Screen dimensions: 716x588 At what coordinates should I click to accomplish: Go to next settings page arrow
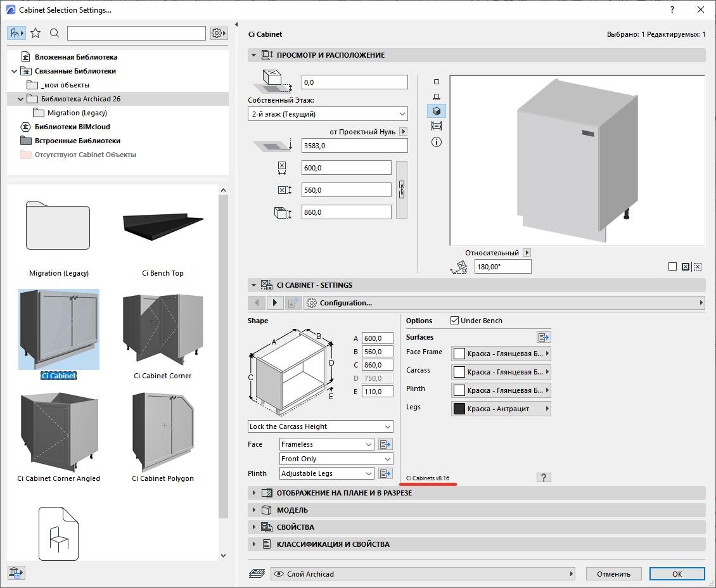click(274, 303)
